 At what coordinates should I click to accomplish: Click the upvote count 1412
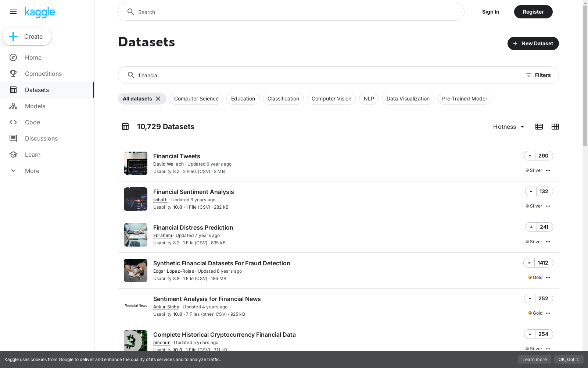point(543,263)
